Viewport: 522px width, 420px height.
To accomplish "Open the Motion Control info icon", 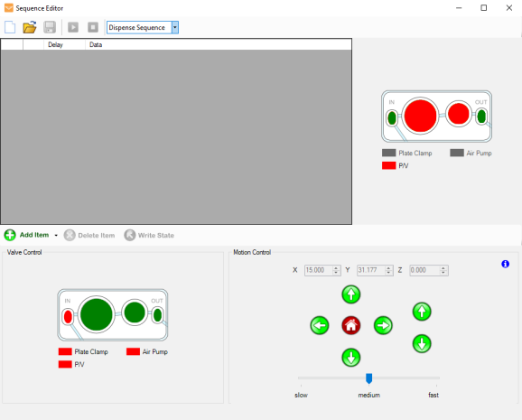I will 506,264.
